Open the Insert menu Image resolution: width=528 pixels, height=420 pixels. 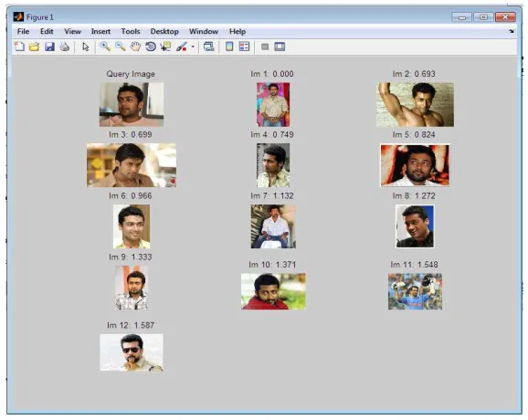(x=100, y=31)
